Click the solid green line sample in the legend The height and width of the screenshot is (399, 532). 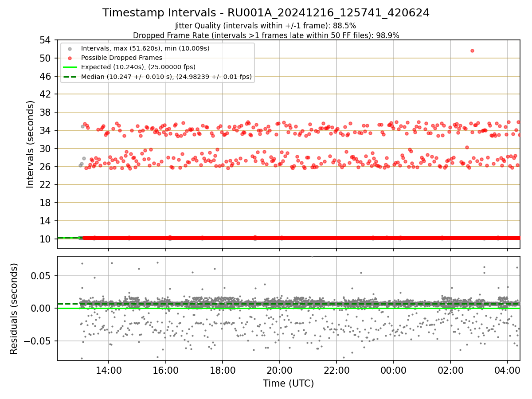pos(70,67)
